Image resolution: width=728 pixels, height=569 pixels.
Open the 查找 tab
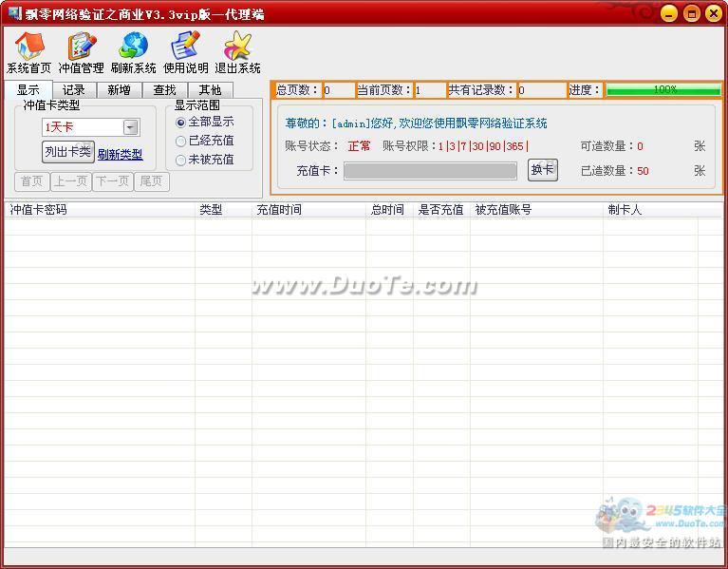[x=164, y=90]
